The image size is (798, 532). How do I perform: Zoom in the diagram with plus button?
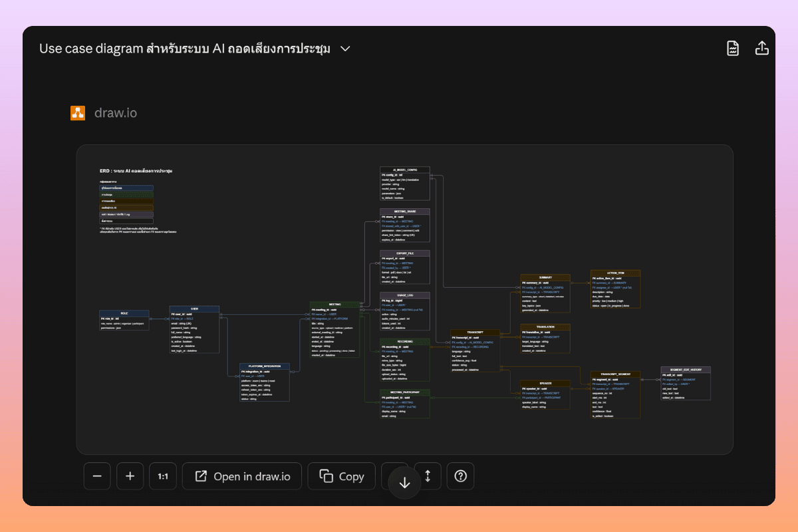[x=130, y=476]
